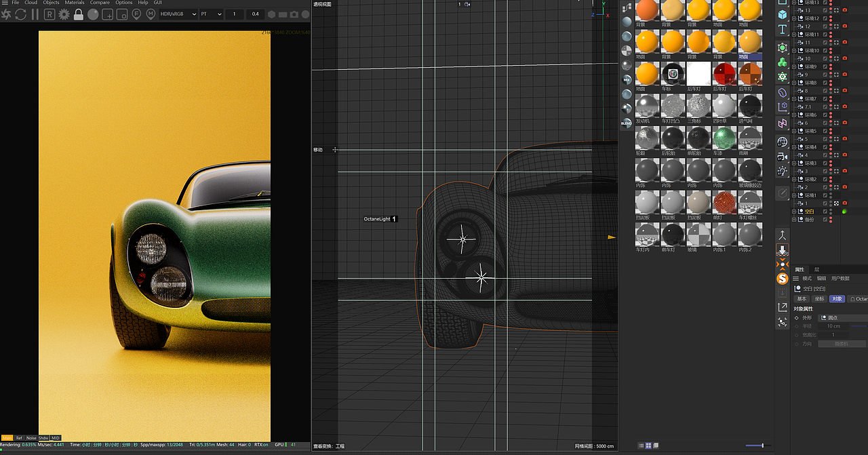Open the Compare menu
Screen dimensions: 868x455
pyautogui.click(x=100, y=3)
